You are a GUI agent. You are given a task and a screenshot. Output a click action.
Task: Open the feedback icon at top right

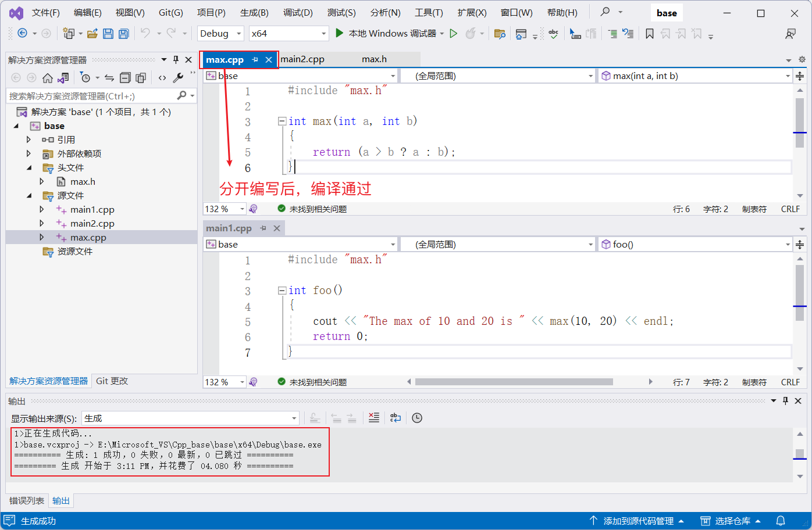pos(790,34)
